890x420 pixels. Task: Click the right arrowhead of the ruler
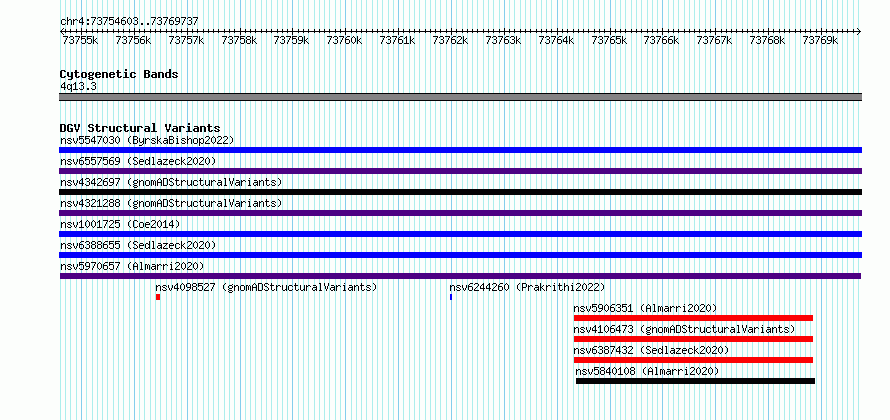859,31
